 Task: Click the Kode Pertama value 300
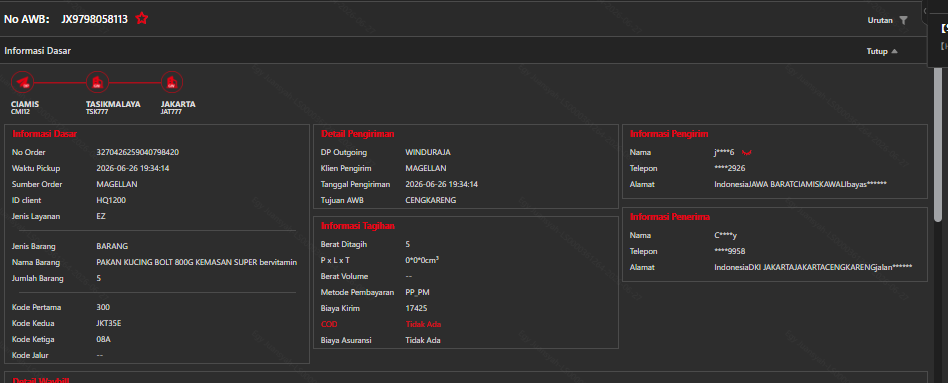103,307
